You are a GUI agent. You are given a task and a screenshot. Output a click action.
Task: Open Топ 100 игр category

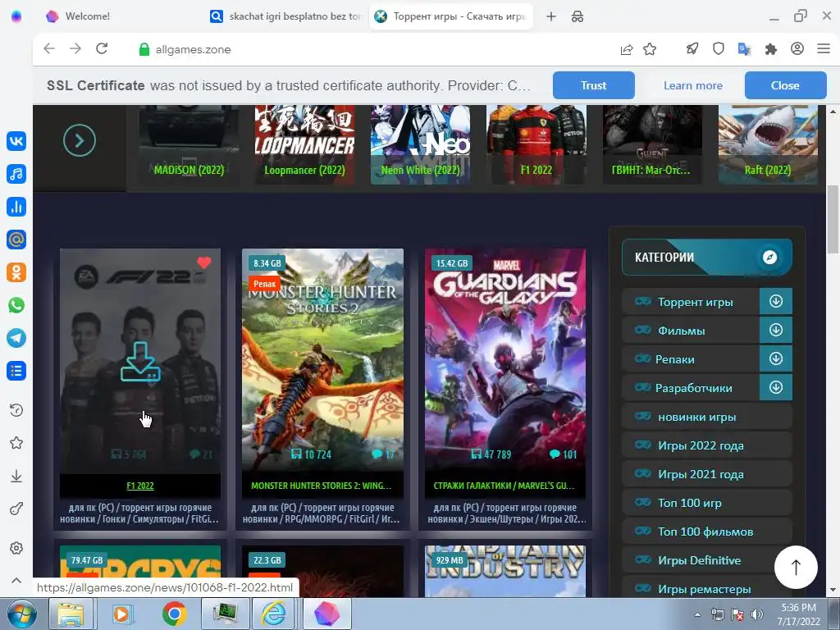tap(706, 503)
